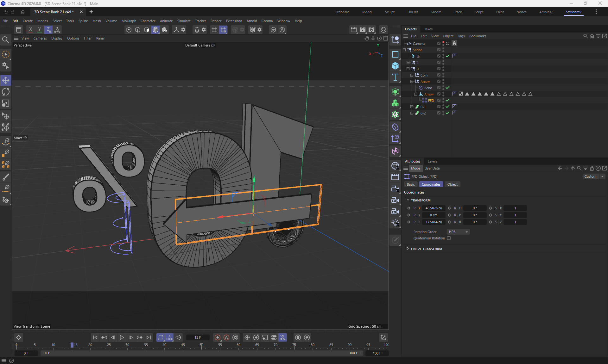Screen dimensions: 608x364
Task: Select the Rotate tool in left toolbar
Action: (6, 92)
